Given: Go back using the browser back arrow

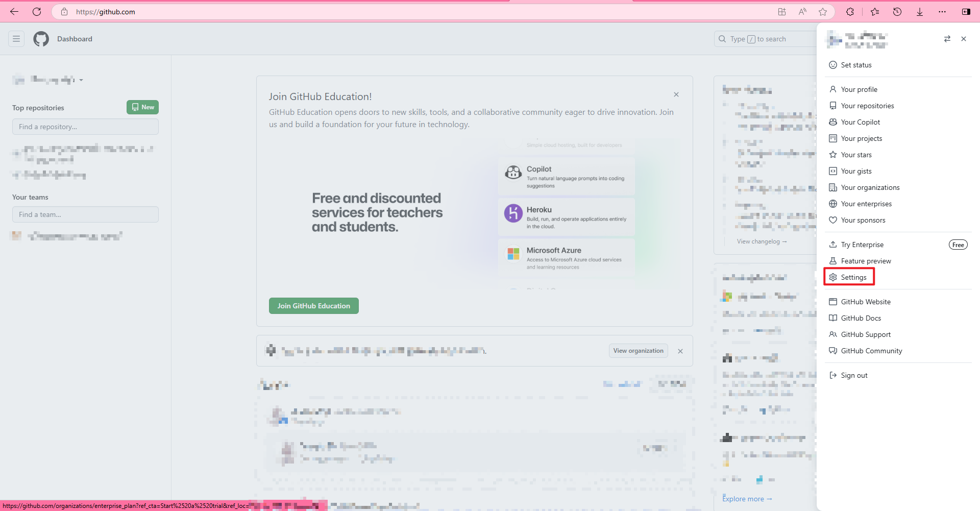Looking at the screenshot, I should [x=14, y=12].
